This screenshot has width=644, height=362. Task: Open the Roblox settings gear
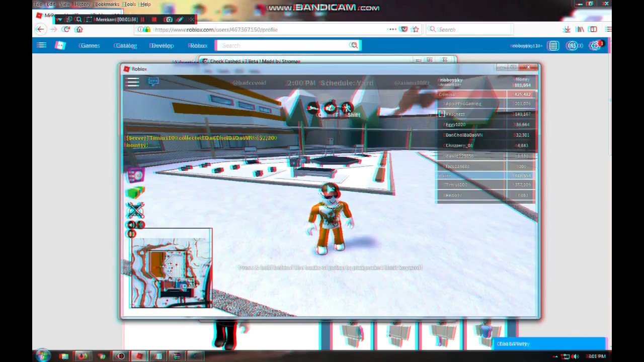(x=595, y=46)
